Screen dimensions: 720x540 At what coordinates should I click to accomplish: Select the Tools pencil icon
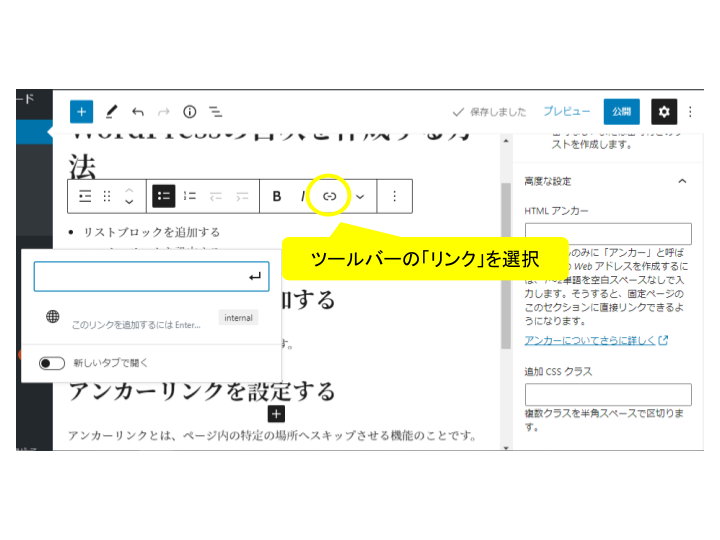111,112
